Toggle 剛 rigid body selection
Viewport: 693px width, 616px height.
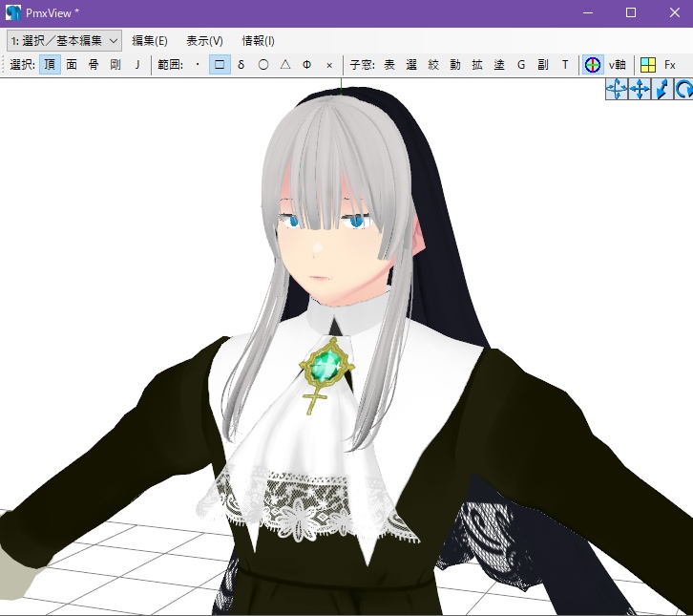point(115,65)
